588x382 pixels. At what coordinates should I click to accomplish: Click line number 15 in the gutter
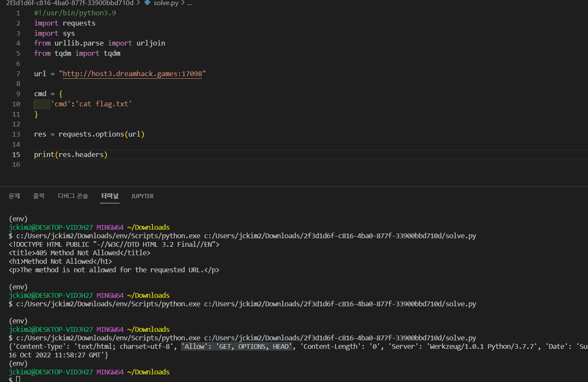[x=16, y=155]
